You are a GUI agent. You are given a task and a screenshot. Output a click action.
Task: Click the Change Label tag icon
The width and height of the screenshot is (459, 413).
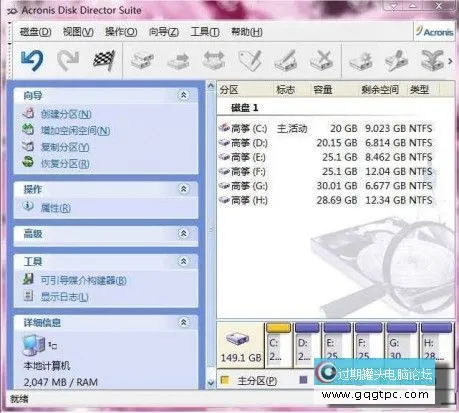tap(251, 60)
